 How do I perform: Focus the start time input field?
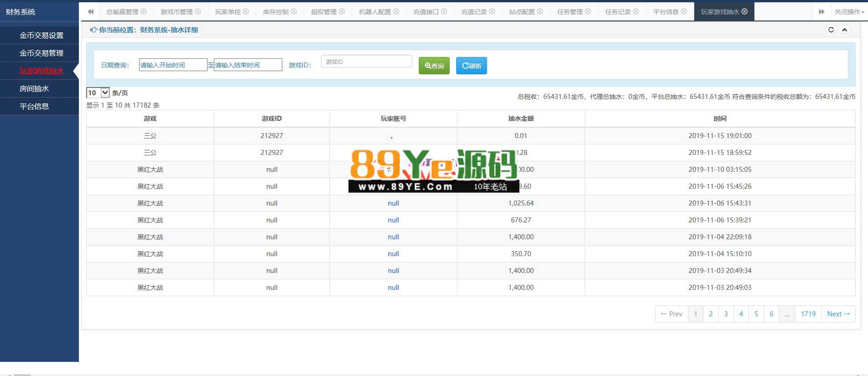[173, 65]
